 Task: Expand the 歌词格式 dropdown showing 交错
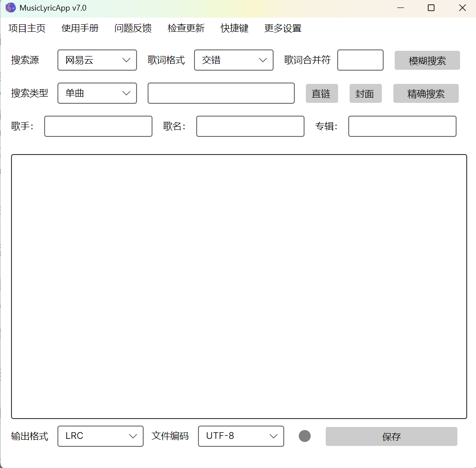coord(234,60)
